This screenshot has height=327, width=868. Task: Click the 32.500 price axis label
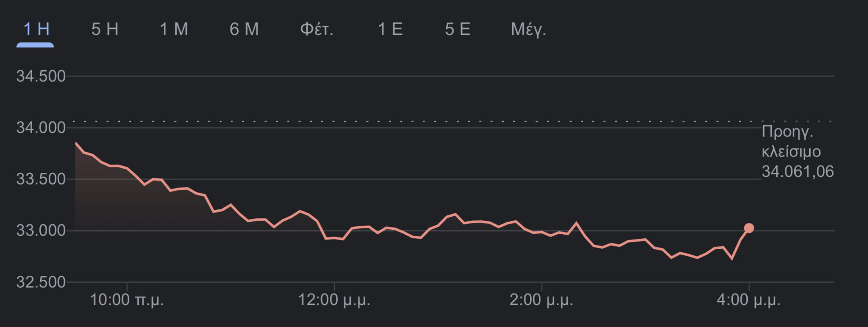click(x=41, y=282)
